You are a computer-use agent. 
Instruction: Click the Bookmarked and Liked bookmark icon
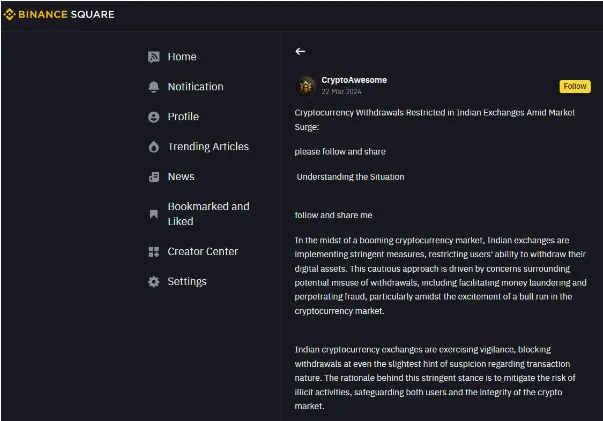pyautogui.click(x=154, y=214)
